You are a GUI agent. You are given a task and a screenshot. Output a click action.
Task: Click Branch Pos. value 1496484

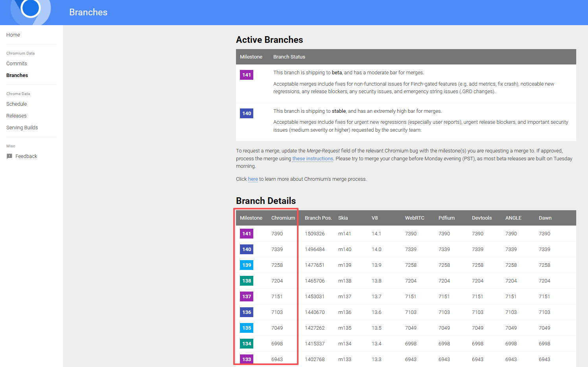(x=315, y=250)
